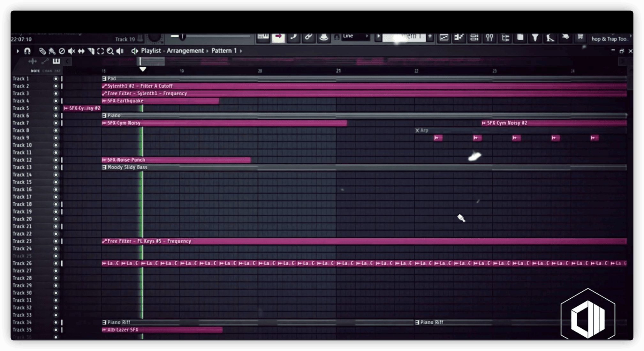Click the highlighted pink arrow toolbar button
This screenshot has width=644, height=351.
click(x=278, y=37)
